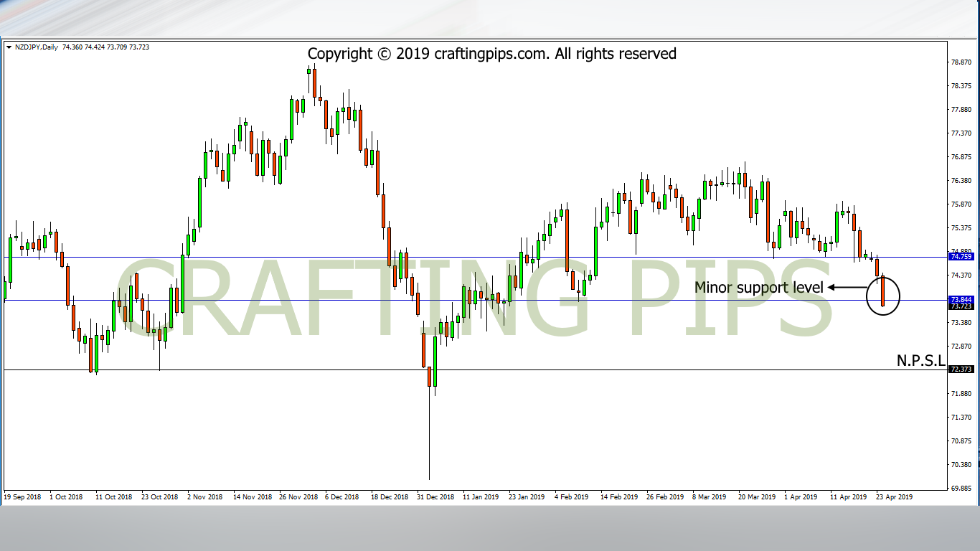Viewport: 980px width, 551px height.
Task: Click the 26 Nov 2018 date label
Action: [x=298, y=496]
